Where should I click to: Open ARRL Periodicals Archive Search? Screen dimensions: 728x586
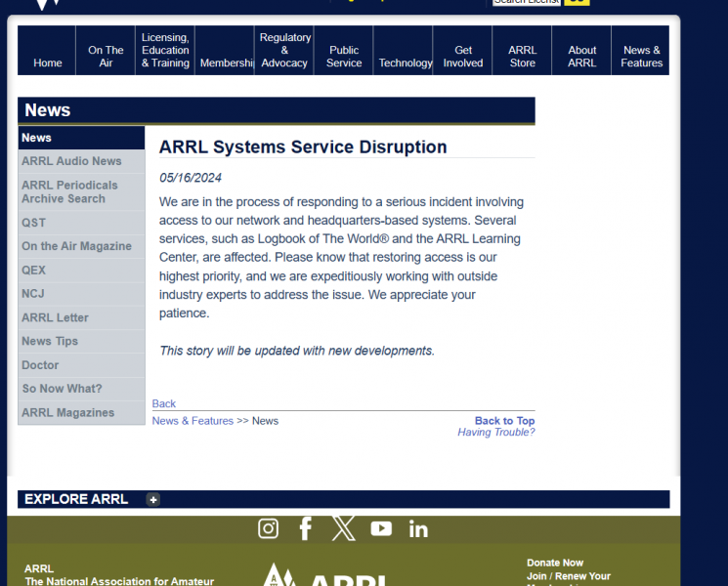point(81,192)
